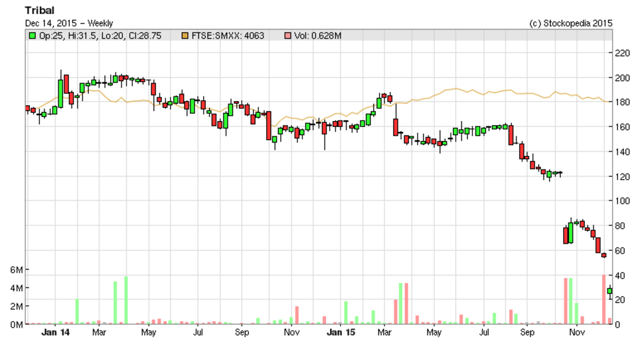Click the '120' price axis label
Viewport: 644px width, 347px height.
tap(622, 176)
